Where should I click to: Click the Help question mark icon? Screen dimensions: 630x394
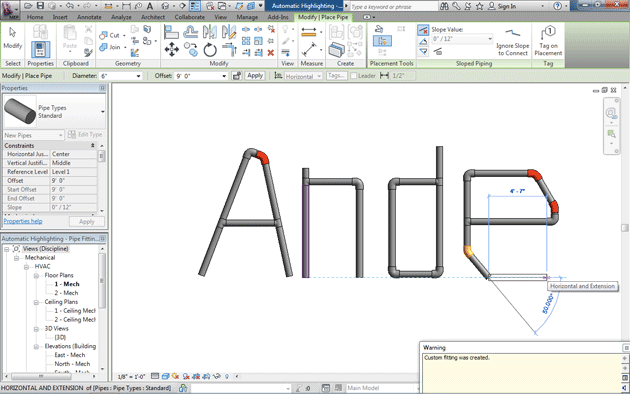coord(557,6)
